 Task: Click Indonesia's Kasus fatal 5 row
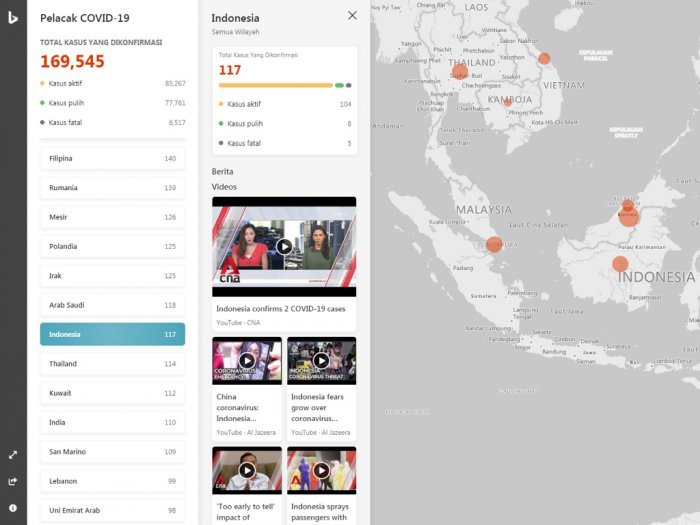pyautogui.click(x=285, y=143)
